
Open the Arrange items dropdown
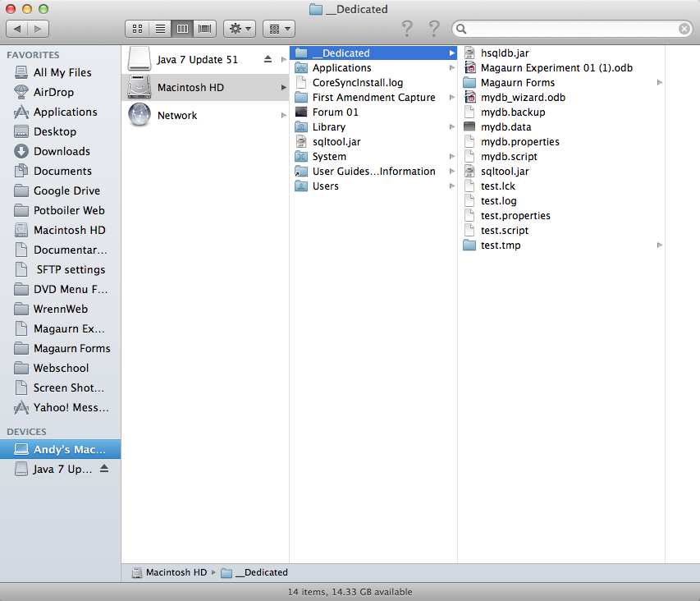[281, 29]
